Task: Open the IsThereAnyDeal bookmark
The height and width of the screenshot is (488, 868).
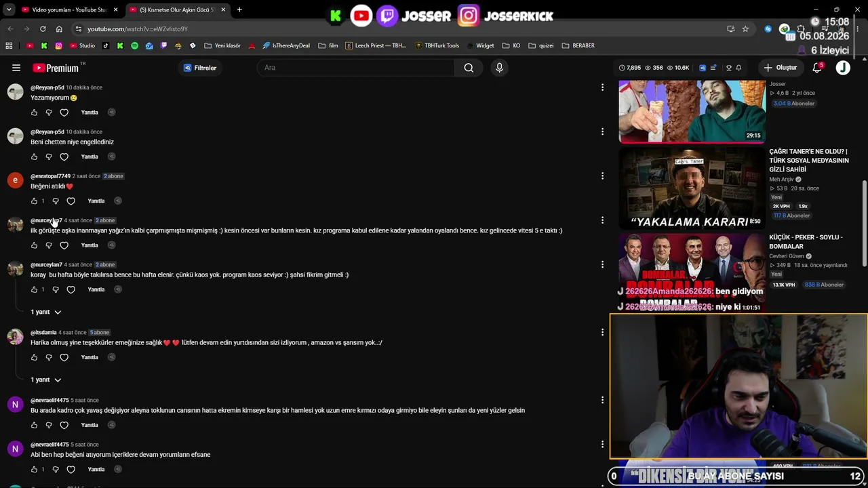Action: [286, 46]
